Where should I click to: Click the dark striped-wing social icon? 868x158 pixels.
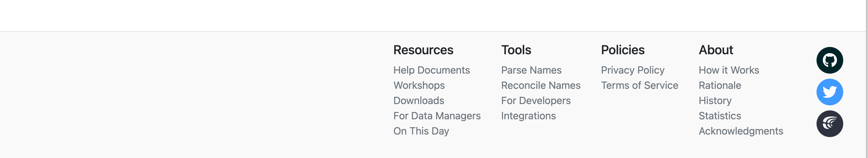pyautogui.click(x=829, y=124)
